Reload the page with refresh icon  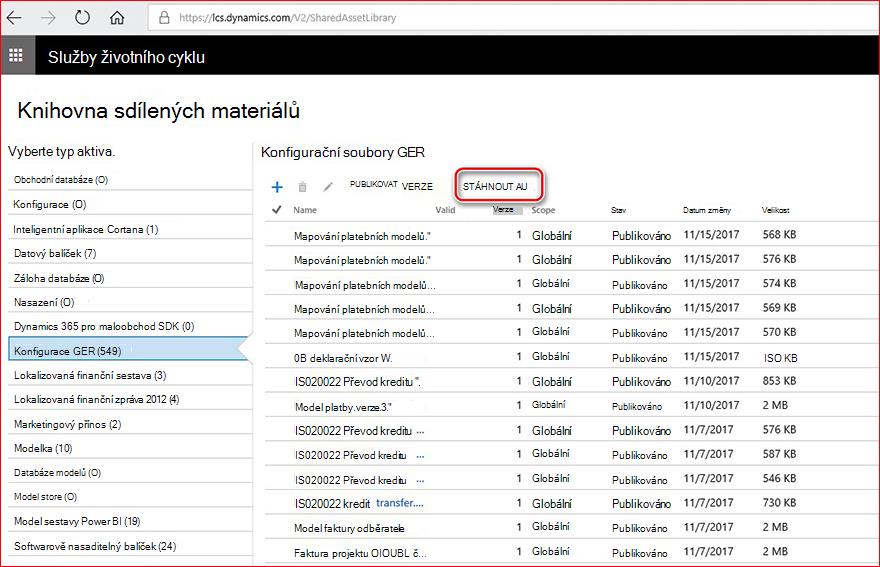(82, 17)
